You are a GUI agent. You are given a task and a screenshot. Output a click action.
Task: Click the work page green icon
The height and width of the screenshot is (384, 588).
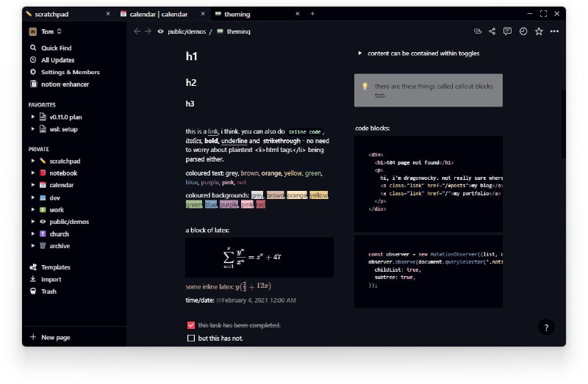[43, 209]
